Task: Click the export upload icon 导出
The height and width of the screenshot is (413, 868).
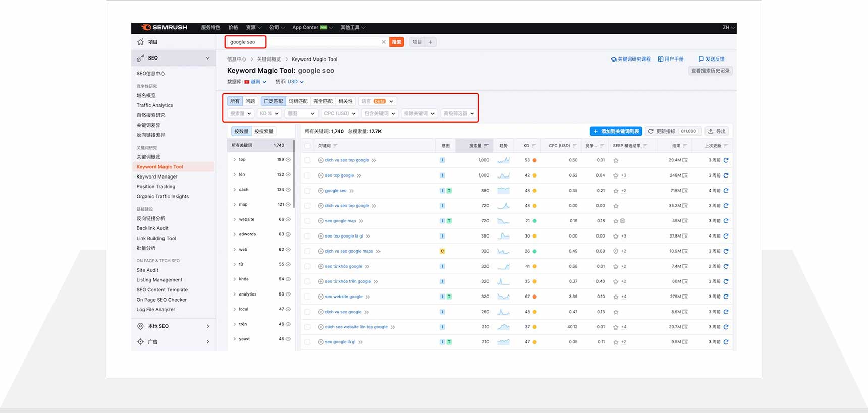Action: (x=711, y=131)
